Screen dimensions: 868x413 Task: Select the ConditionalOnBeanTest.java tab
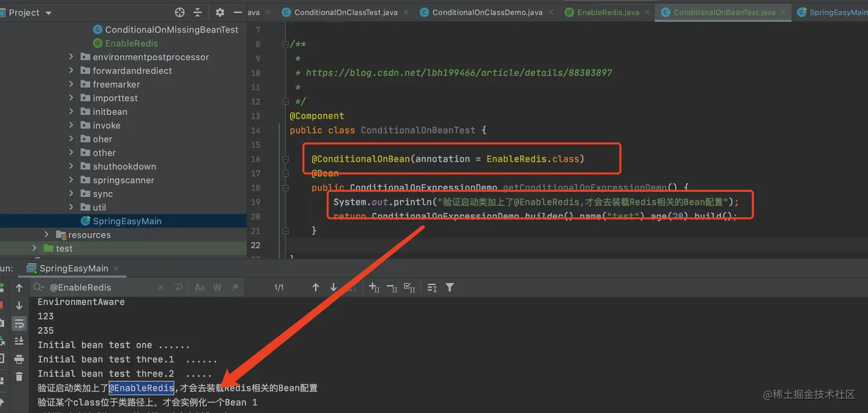coord(724,12)
